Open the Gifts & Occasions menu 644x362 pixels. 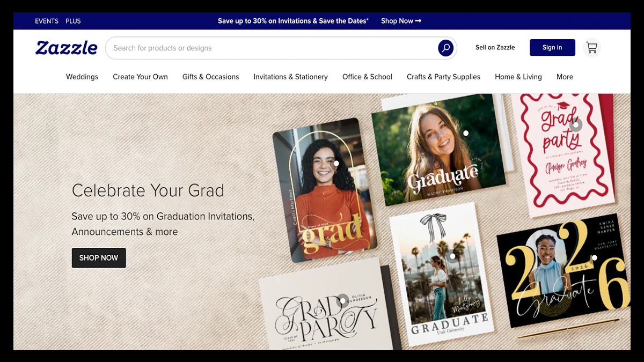210,77
